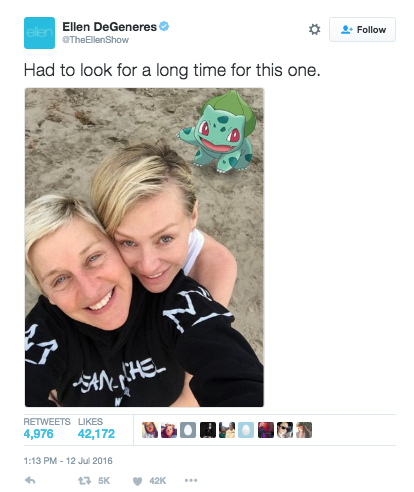Open the tweet timestamp 12 Jul 2016
Image resolution: width=414 pixels, height=492 pixels.
[68, 461]
